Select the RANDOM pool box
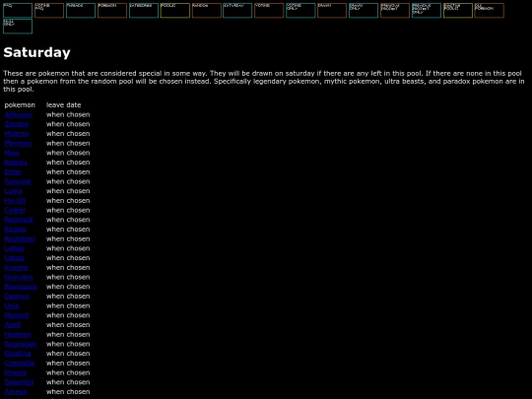Image resolution: width=532 pixels, height=399 pixels. 206,11
